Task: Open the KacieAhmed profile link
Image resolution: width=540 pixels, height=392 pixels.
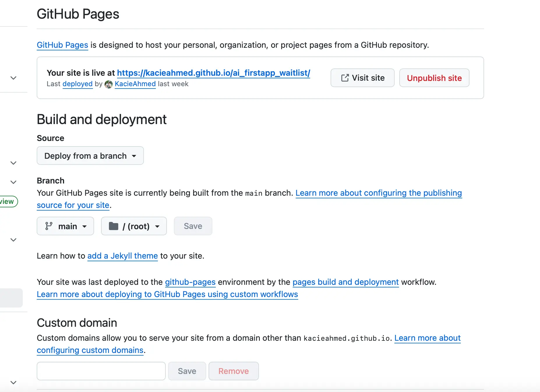Action: click(x=135, y=84)
